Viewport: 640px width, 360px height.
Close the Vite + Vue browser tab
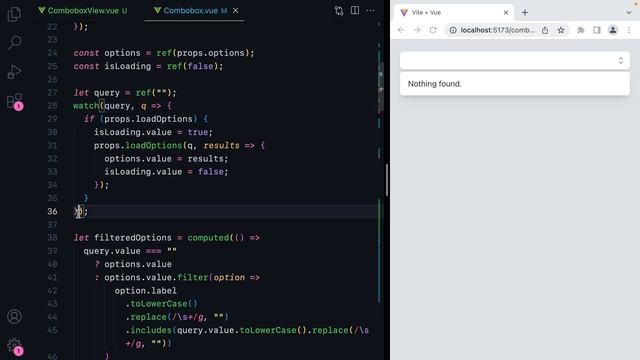(x=506, y=13)
